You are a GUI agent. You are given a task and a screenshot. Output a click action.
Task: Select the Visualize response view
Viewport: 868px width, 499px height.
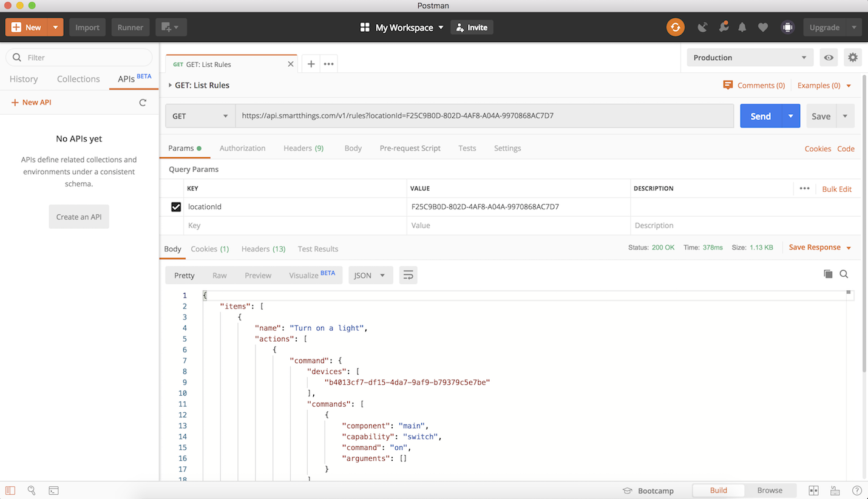click(x=312, y=275)
